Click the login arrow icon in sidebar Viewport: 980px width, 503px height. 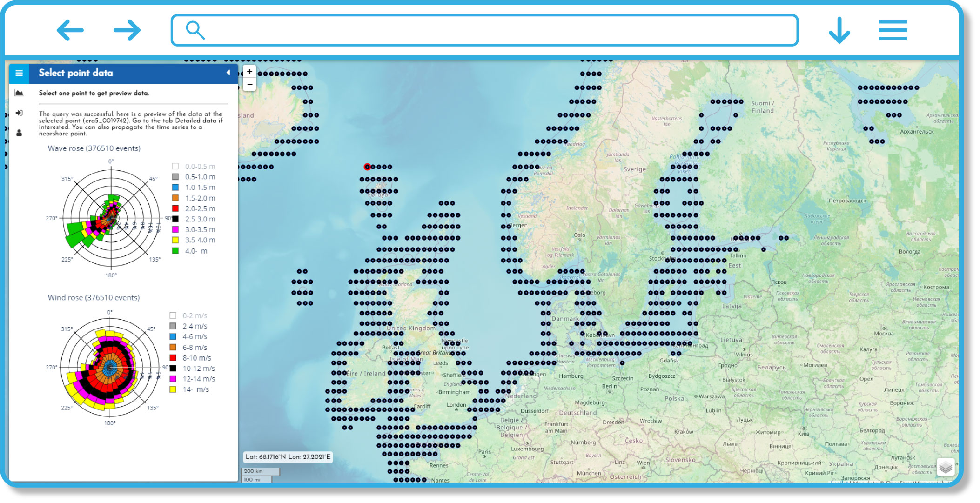[19, 113]
